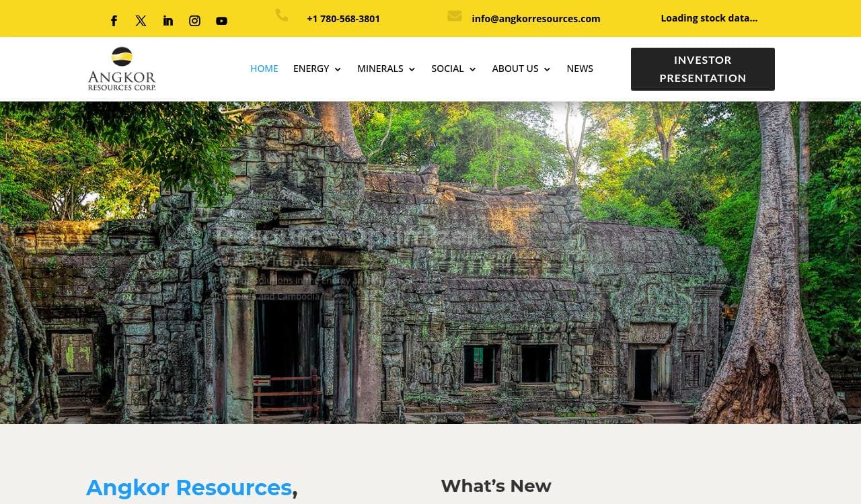Image resolution: width=861 pixels, height=504 pixels.
Task: Expand the Energy menu chevron
Action: click(x=338, y=69)
